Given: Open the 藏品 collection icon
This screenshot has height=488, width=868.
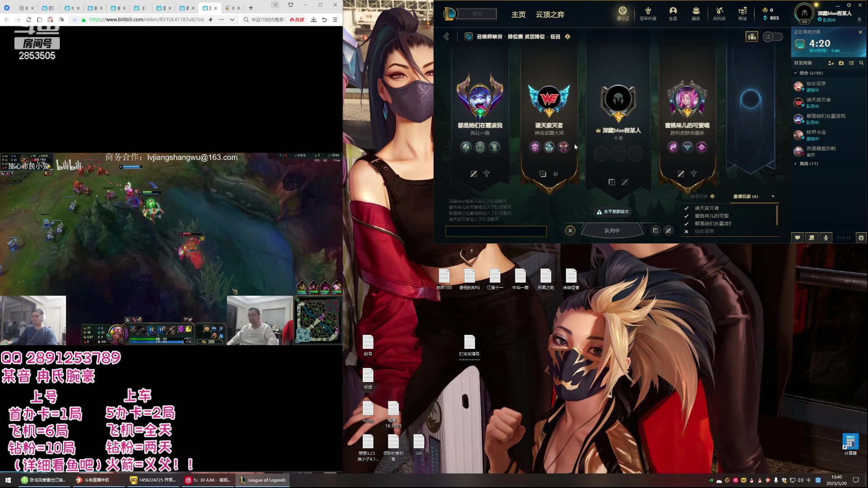Looking at the screenshot, I should [696, 13].
